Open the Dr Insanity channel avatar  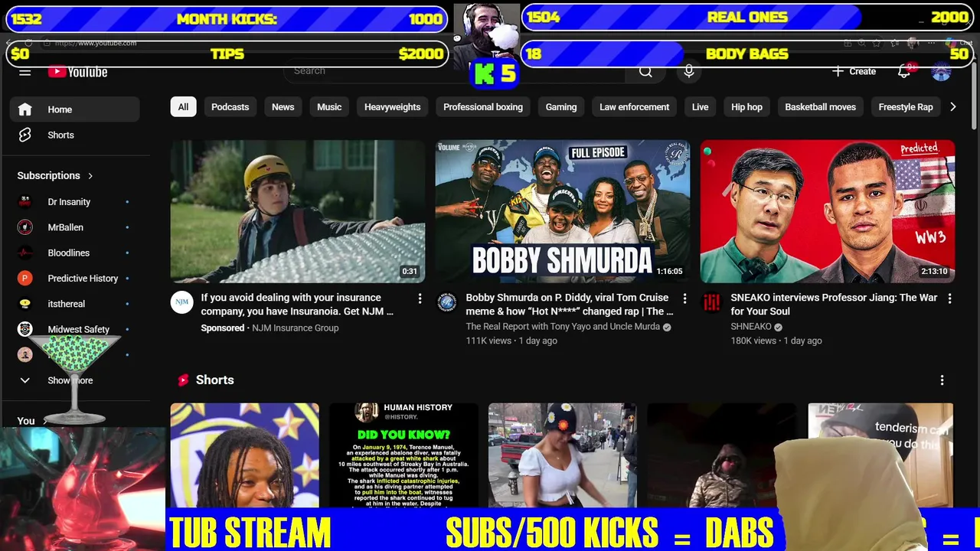[25, 202]
